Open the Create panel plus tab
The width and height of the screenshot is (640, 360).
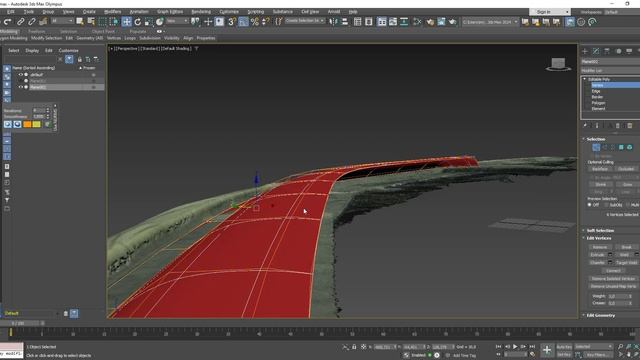(x=585, y=51)
